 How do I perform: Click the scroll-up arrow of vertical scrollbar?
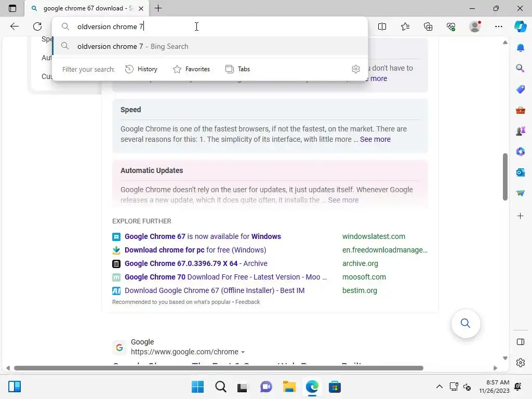coord(505,43)
